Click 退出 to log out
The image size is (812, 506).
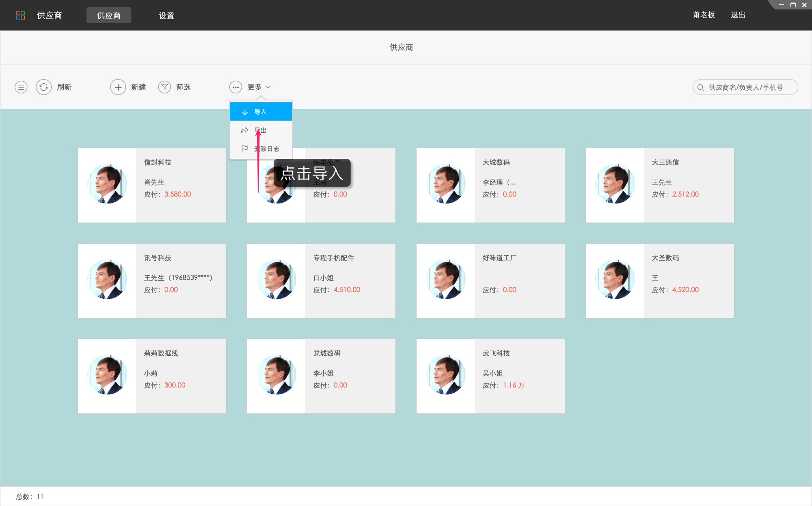pos(738,15)
